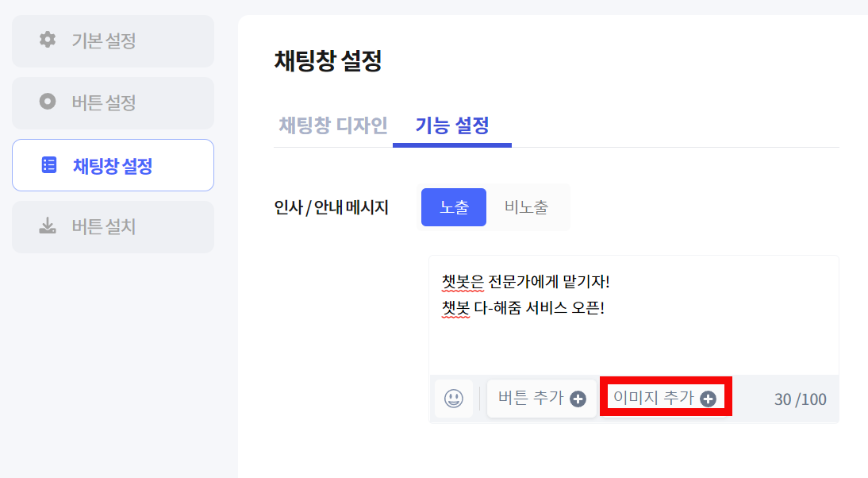The image size is (868, 478).
Task: Select the 비노출 toggle option
Action: point(526,207)
